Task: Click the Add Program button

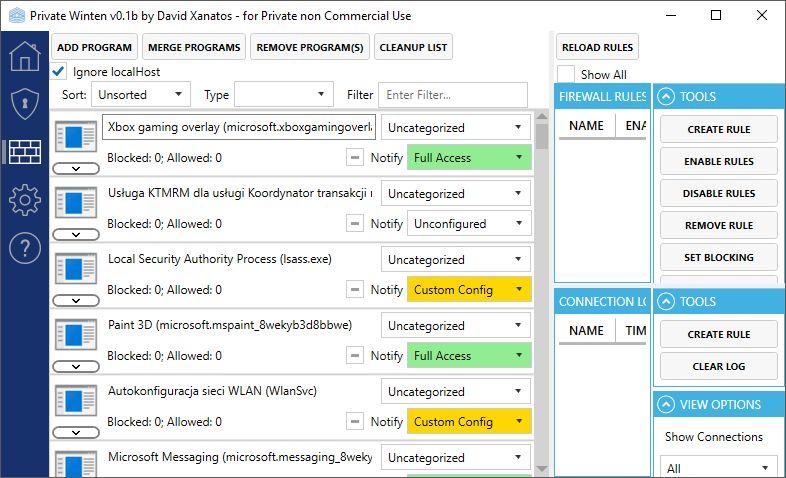Action: (95, 47)
